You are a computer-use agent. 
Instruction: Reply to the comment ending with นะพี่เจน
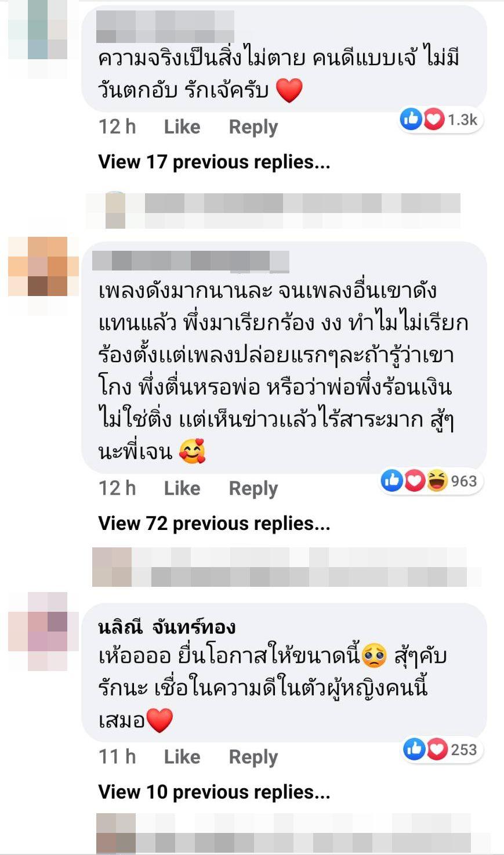[253, 489]
